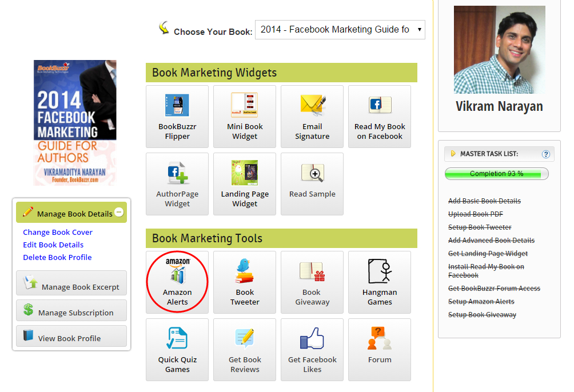Click the Vikram Narayan name heading
The image size is (574, 392).
pos(499,106)
